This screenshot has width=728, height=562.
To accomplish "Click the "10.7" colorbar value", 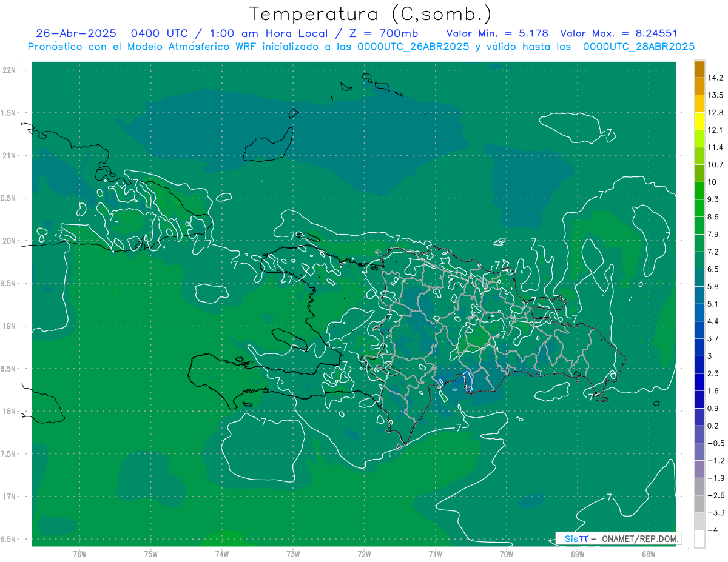I will point(715,165).
